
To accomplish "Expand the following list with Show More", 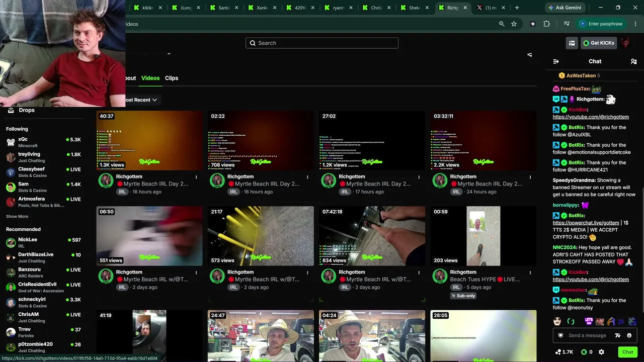I will point(17,217).
